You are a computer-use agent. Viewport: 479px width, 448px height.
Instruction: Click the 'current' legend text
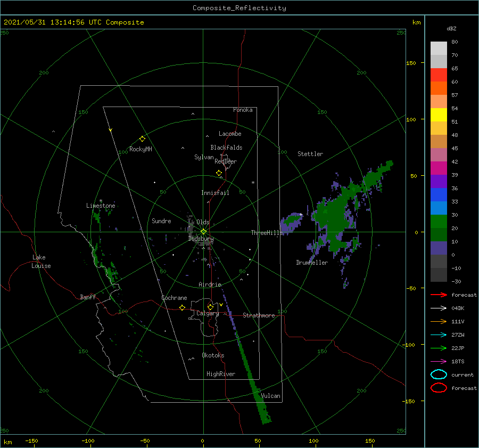(463, 374)
